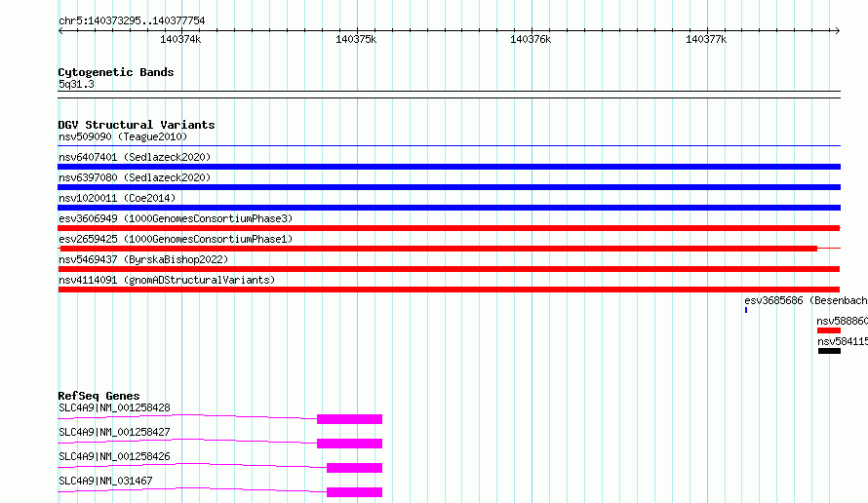This screenshot has width=868, height=503.
Task: Click the thin blue nsv509090 variant line
Action: (x=449, y=146)
